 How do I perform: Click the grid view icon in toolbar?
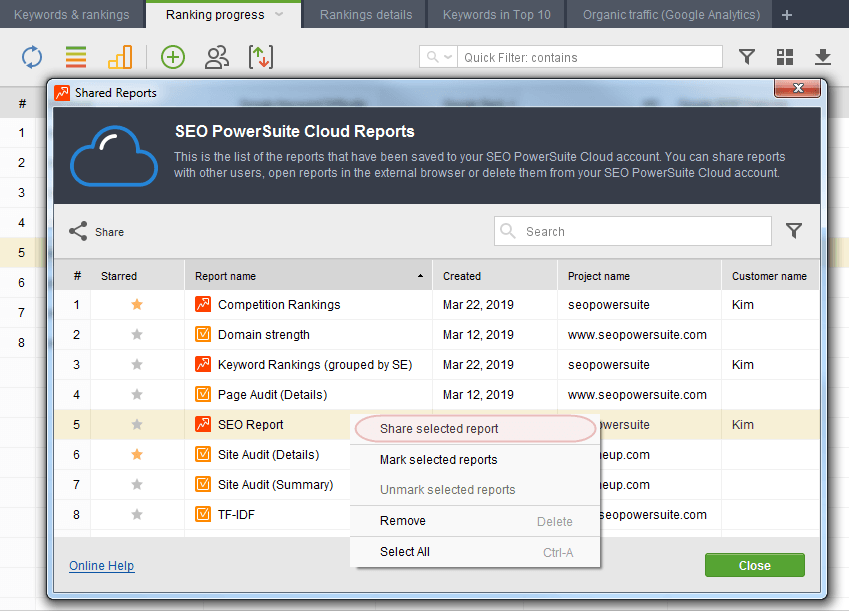point(785,57)
